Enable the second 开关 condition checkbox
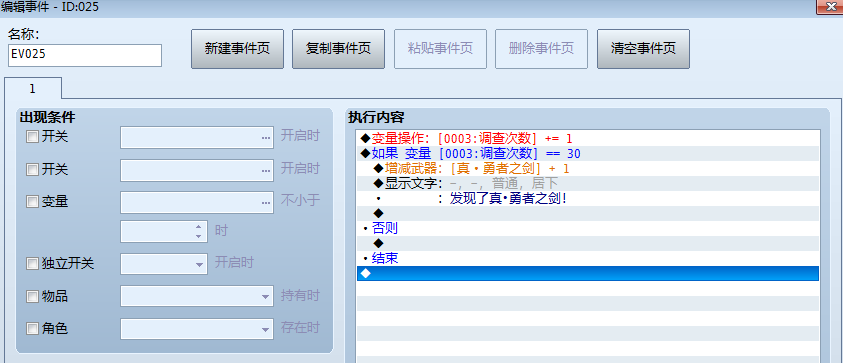The image size is (843, 363). point(32,170)
